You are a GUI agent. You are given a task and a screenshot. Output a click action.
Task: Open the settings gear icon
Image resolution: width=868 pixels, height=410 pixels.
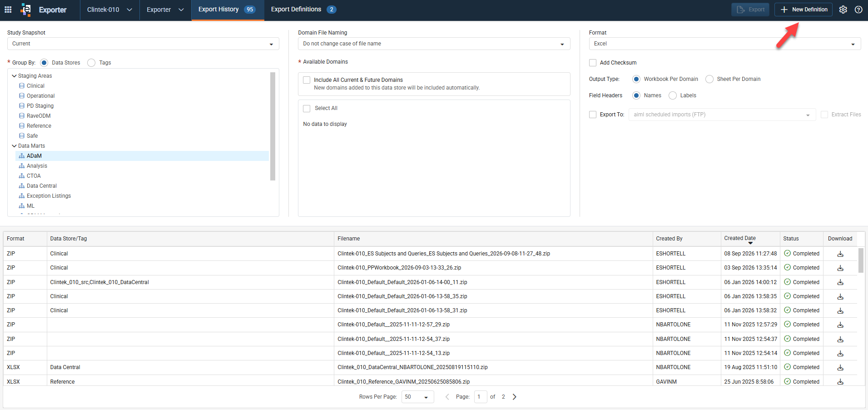point(843,10)
